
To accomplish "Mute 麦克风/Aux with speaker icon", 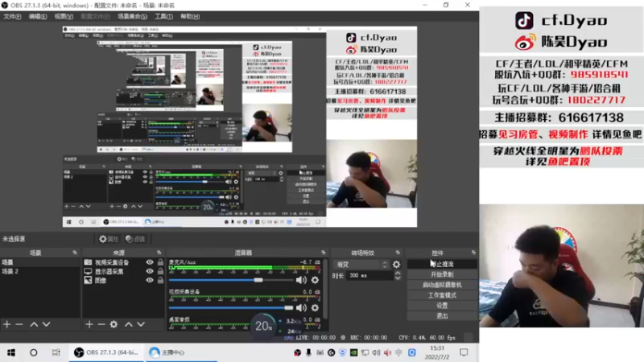I will tap(301, 280).
